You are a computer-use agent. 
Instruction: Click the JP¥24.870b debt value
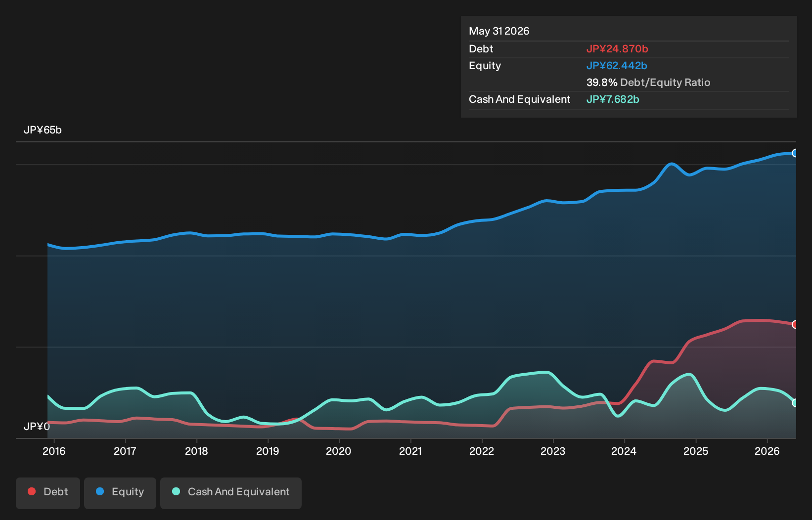617,49
